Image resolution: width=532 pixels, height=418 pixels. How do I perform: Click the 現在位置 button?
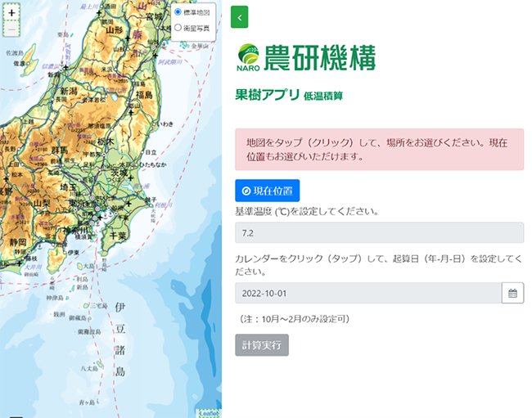[267, 191]
